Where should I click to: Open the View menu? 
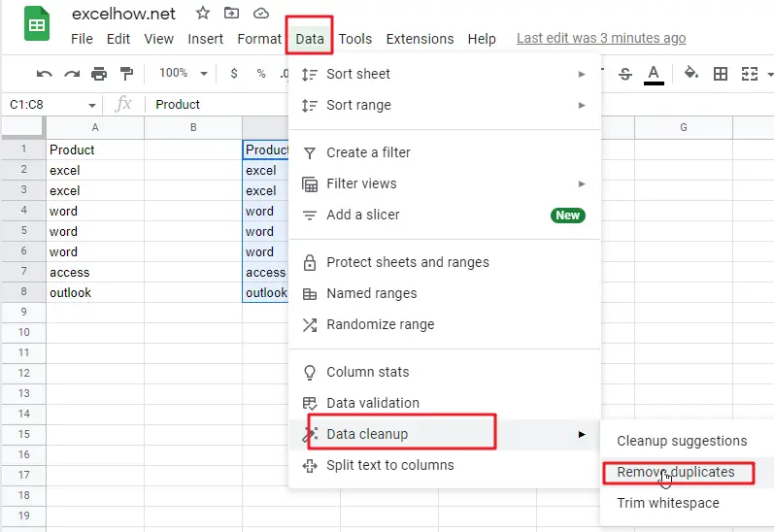[159, 39]
